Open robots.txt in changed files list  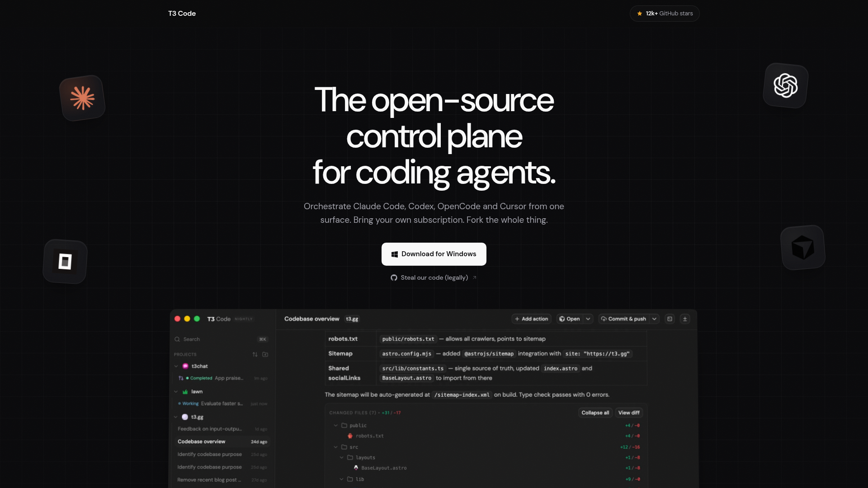coord(369,436)
